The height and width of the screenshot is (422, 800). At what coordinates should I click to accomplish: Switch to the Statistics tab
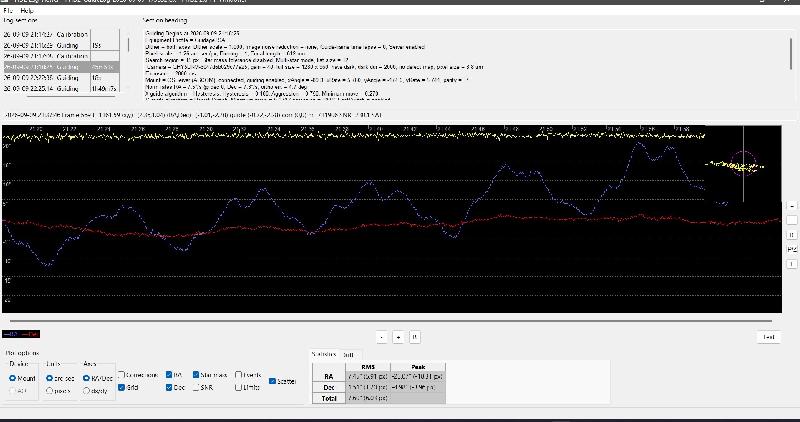(x=323, y=354)
